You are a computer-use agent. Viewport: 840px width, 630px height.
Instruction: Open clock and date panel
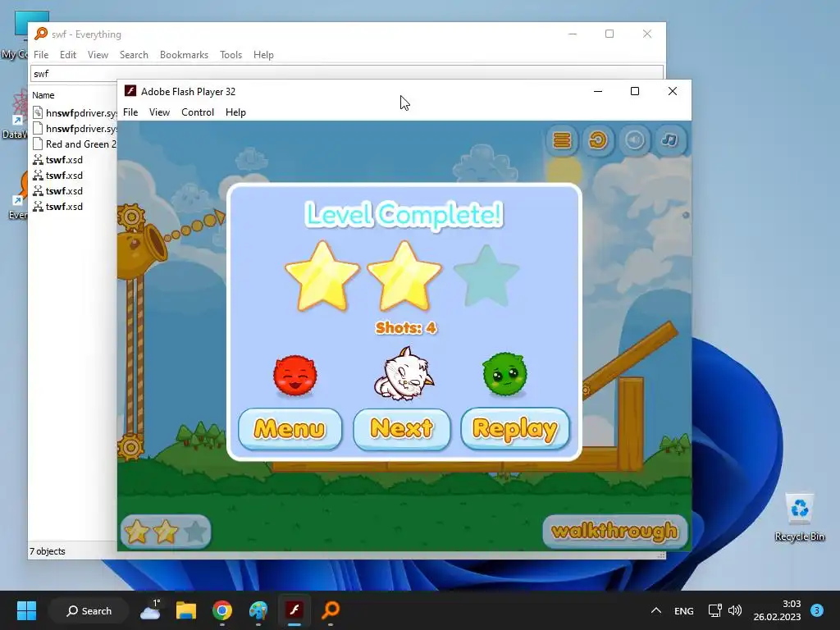777,610
